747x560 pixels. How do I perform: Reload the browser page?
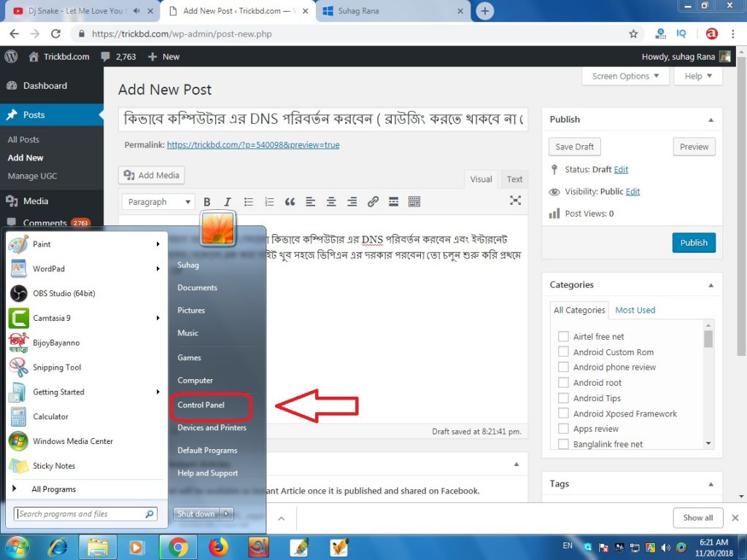pyautogui.click(x=55, y=34)
